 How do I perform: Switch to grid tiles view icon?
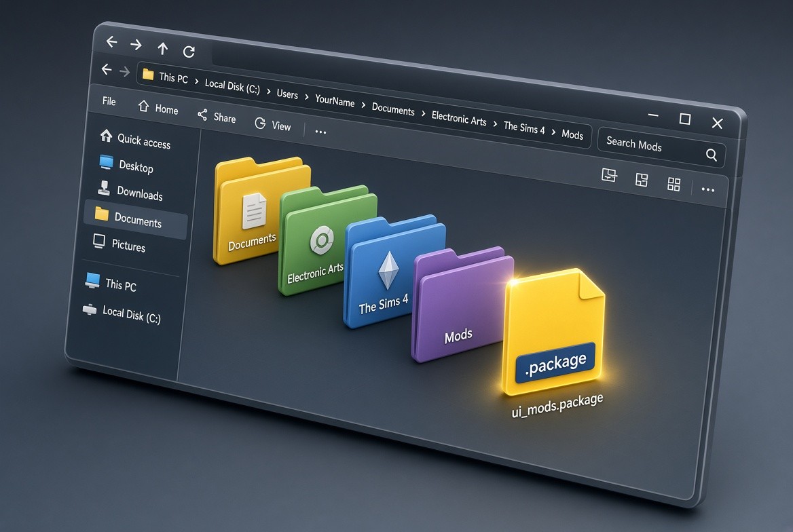point(674,184)
